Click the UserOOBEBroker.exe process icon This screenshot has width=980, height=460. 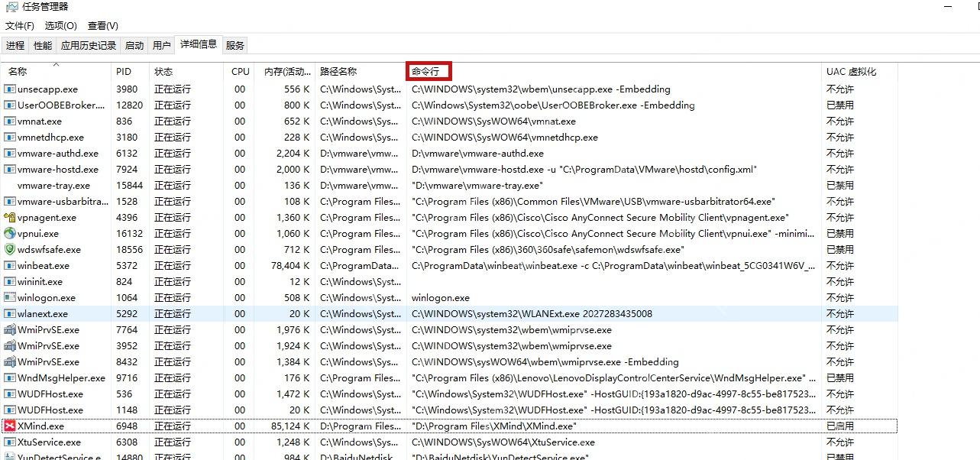click(10, 105)
